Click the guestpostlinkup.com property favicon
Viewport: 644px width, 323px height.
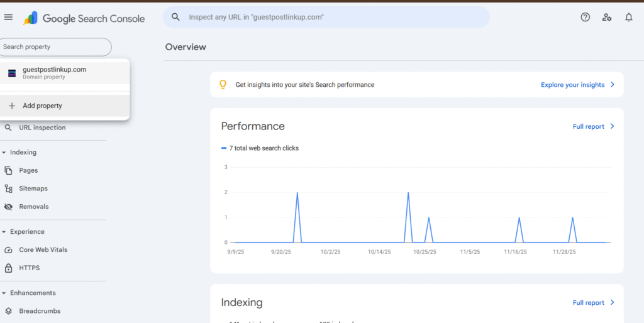pos(11,73)
